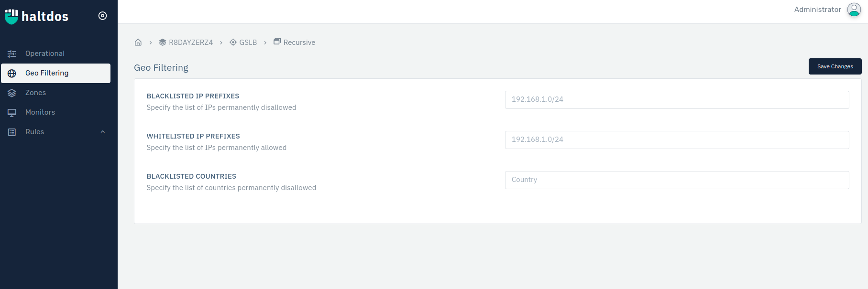Navigate to Recursive breadcrumb link
The height and width of the screenshot is (289, 868).
[x=299, y=43]
